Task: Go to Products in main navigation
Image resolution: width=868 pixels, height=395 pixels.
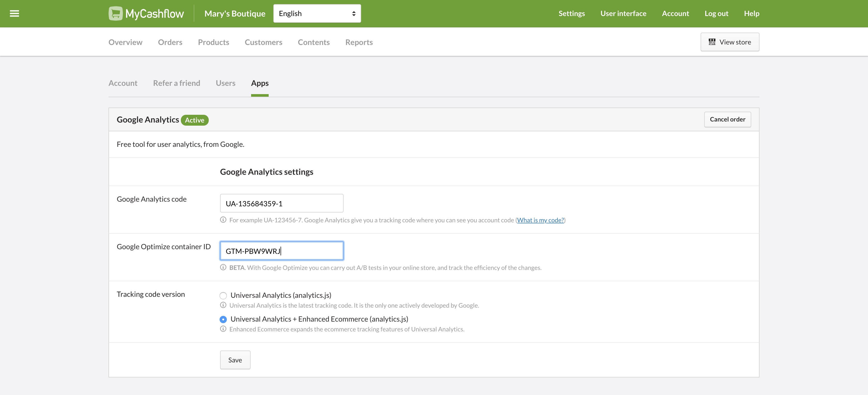Action: click(x=213, y=42)
